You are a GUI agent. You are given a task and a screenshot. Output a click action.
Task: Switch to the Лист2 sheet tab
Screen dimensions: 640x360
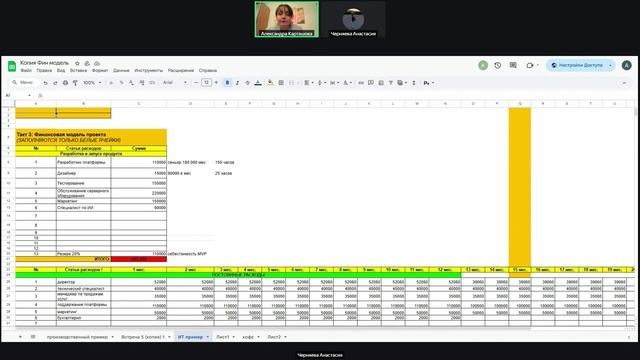pyautogui.click(x=274, y=337)
